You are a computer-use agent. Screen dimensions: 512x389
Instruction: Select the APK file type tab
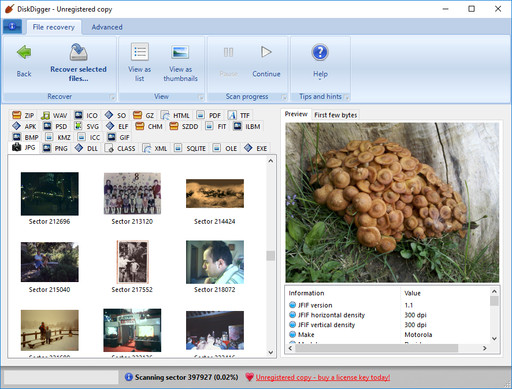24,126
